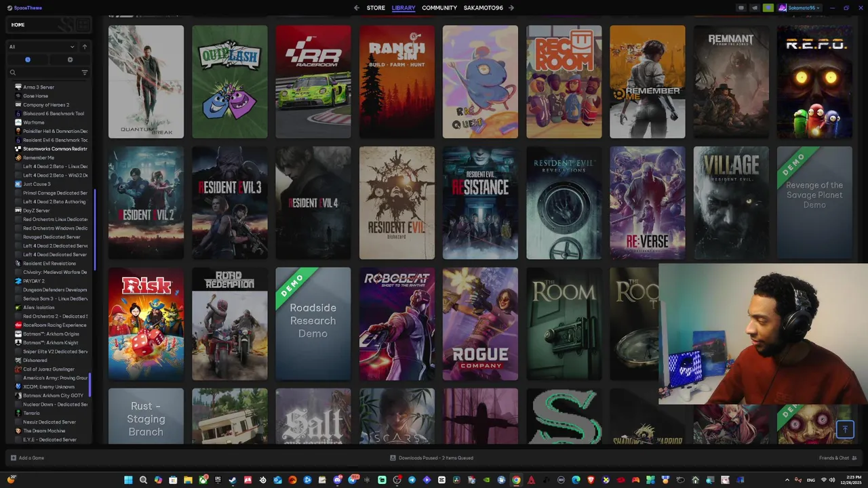Screen dimensions: 868x488
Task: Open the Sakamoto96 account dropdown
Action: (x=800, y=8)
